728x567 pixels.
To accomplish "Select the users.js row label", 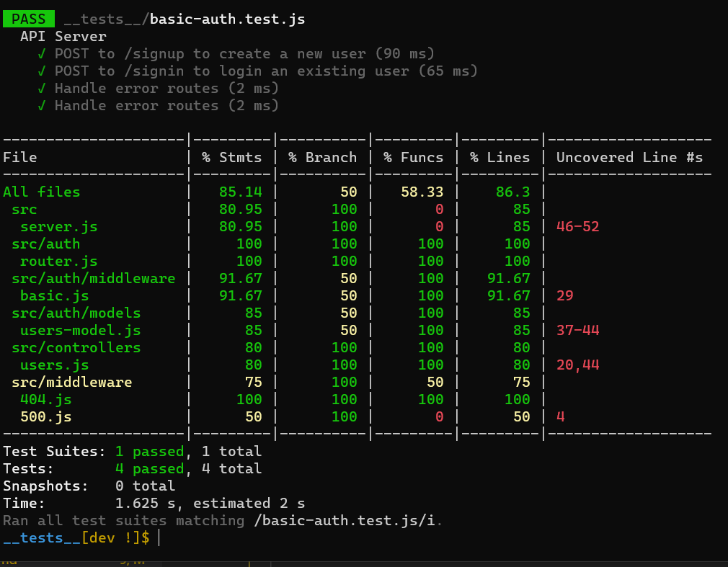I will [x=54, y=365].
